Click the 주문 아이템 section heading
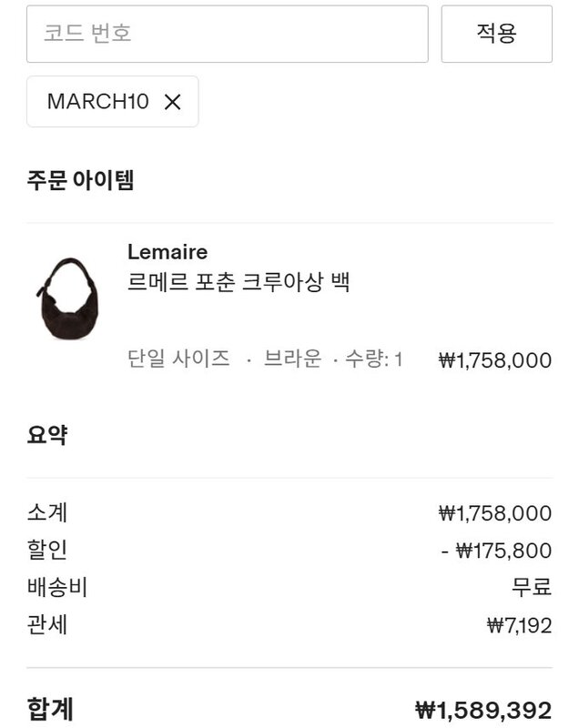 (80, 180)
